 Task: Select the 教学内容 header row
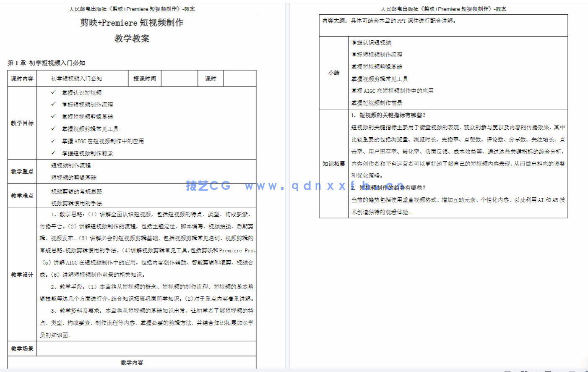132,362
